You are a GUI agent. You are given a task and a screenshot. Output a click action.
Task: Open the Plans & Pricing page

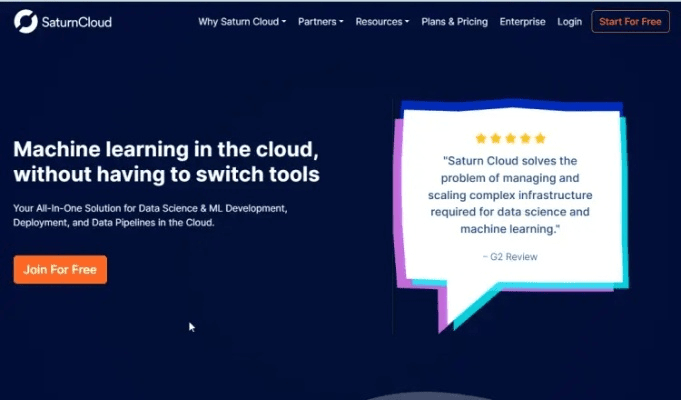tap(455, 21)
